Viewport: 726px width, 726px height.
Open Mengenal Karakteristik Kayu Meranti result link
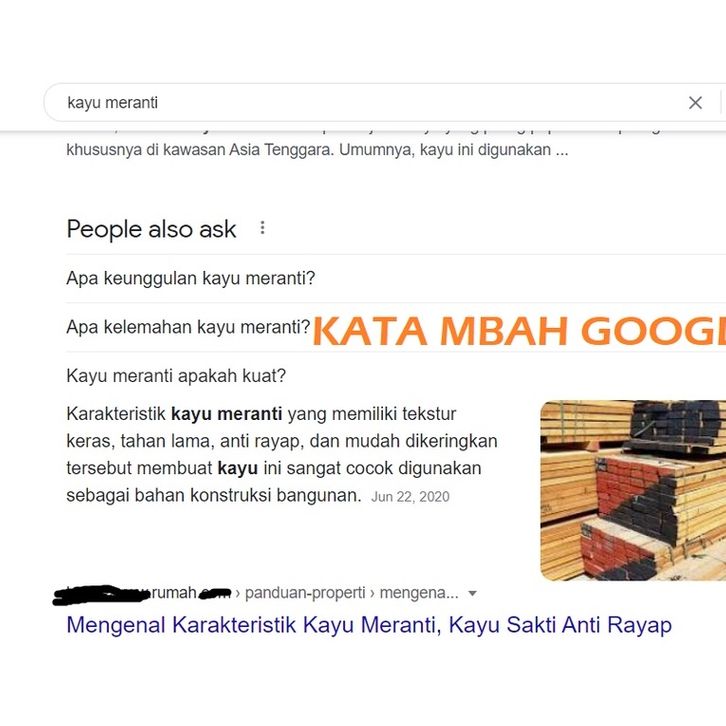pyautogui.click(x=369, y=625)
